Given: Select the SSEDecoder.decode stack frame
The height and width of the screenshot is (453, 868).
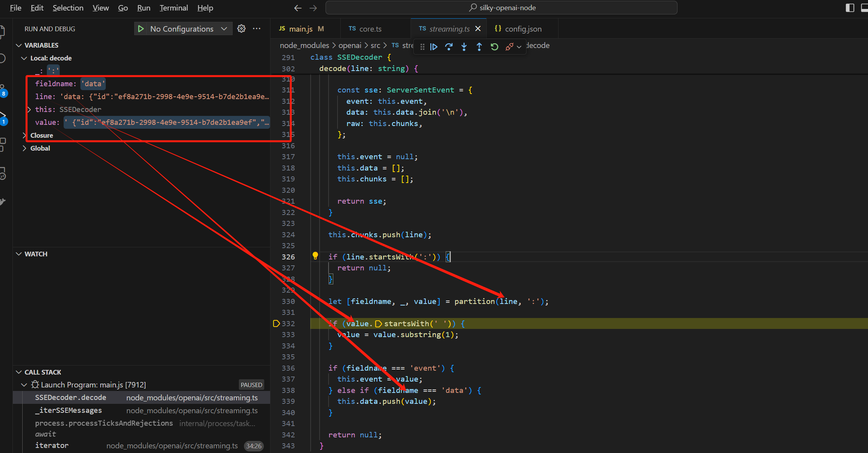Looking at the screenshot, I should (142, 398).
